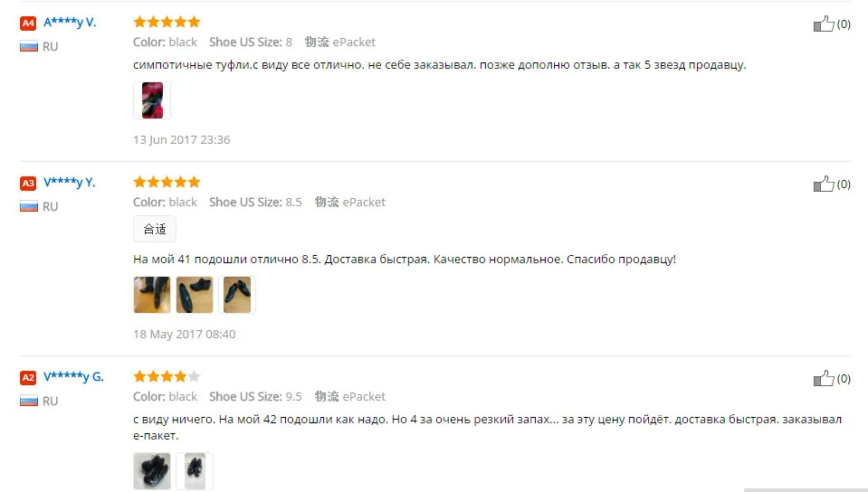Open reviewer profile V*****y G.
Screen dimensions: 868x492
coord(73,377)
